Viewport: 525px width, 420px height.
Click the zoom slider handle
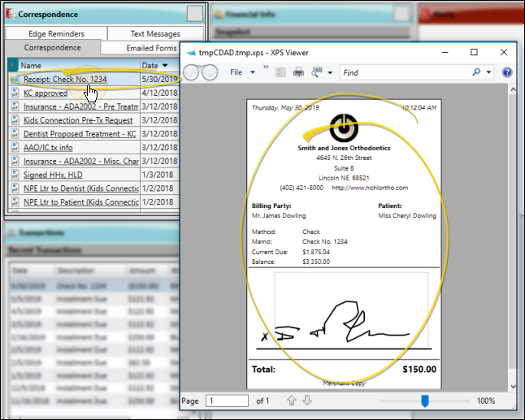tap(424, 401)
